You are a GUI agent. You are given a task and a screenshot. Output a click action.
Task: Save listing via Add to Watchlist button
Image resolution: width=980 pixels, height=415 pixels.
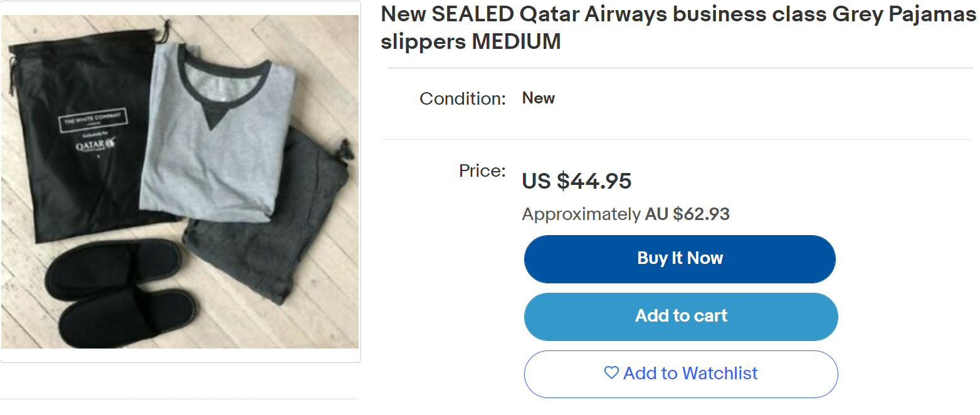tap(681, 374)
